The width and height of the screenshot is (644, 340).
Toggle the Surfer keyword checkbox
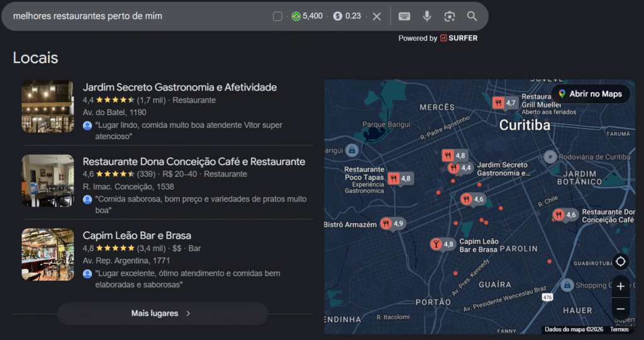277,16
